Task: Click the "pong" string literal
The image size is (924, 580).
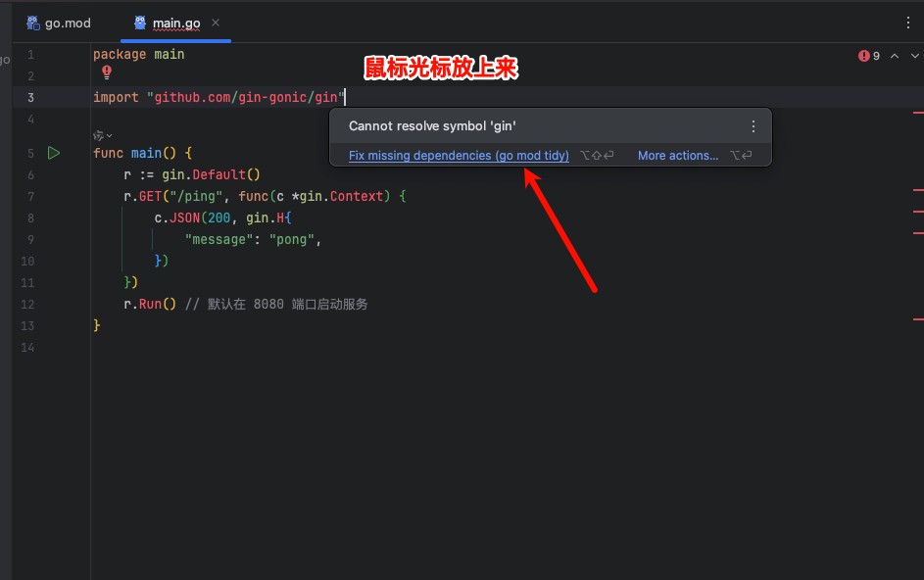Action: click(x=291, y=240)
